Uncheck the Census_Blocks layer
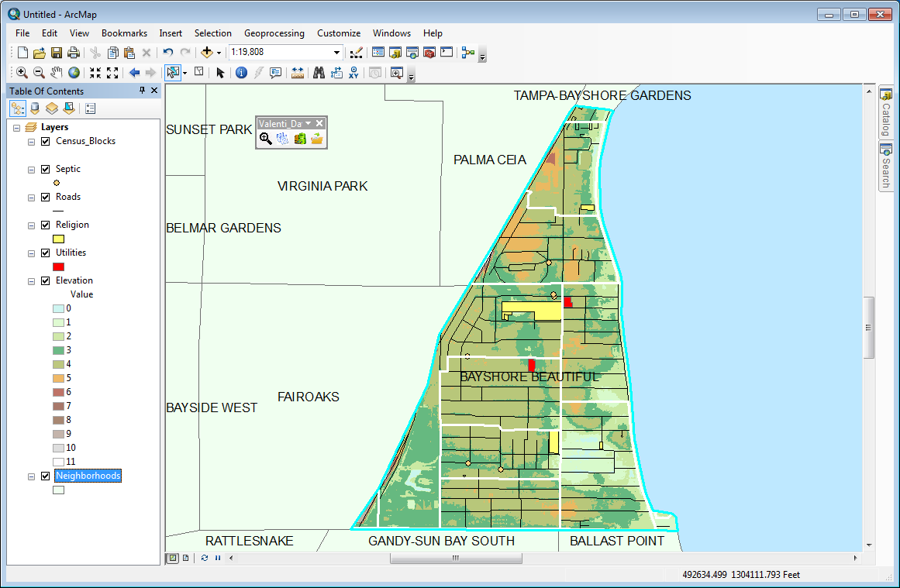Image resolution: width=900 pixels, height=588 pixels. point(45,141)
